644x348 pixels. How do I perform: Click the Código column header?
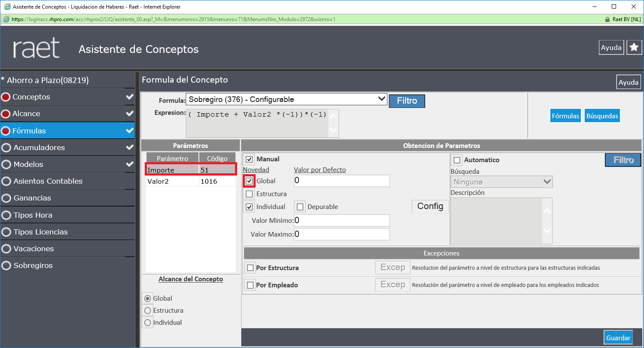pyautogui.click(x=217, y=158)
